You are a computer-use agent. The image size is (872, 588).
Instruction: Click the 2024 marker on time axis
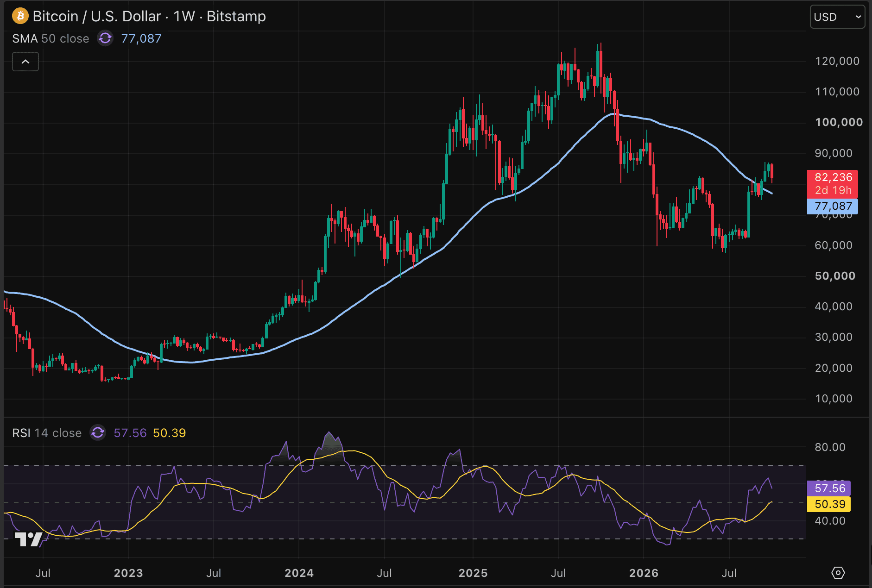(x=299, y=573)
